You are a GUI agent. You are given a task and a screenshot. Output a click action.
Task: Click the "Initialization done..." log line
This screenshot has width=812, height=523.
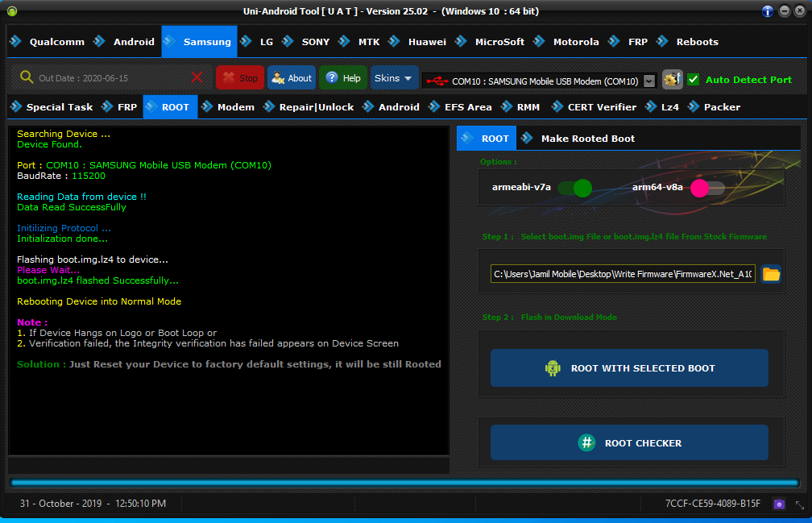click(x=62, y=239)
